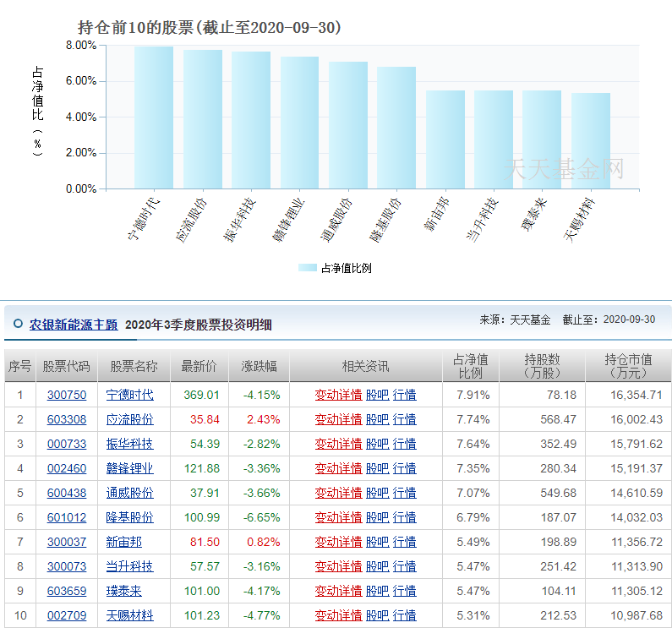Image resolution: width=672 pixels, height=628 pixels.
Task: Open 股吧 for 通威股份 row
Action: tap(378, 493)
